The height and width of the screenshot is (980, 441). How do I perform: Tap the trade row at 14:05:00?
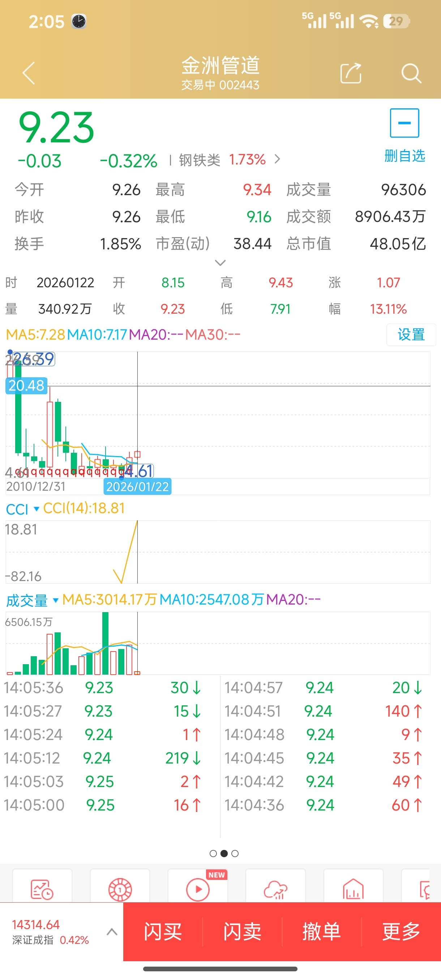(103, 805)
